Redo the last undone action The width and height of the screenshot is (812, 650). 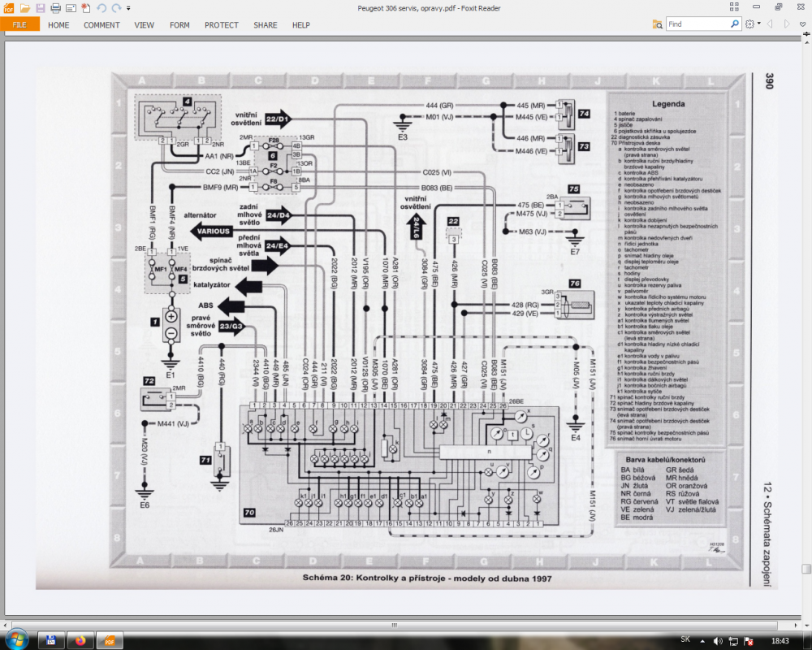[116, 8]
